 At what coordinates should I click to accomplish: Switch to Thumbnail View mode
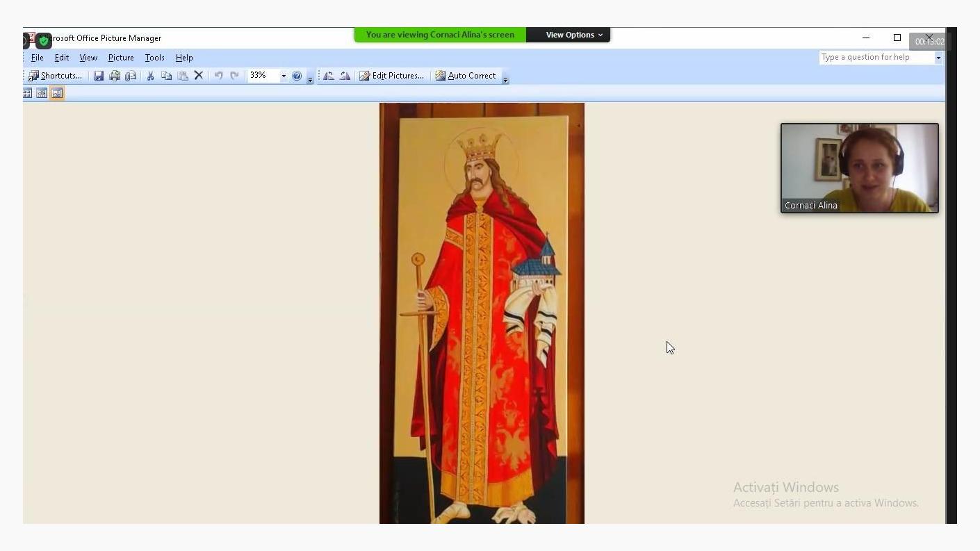click(x=28, y=92)
